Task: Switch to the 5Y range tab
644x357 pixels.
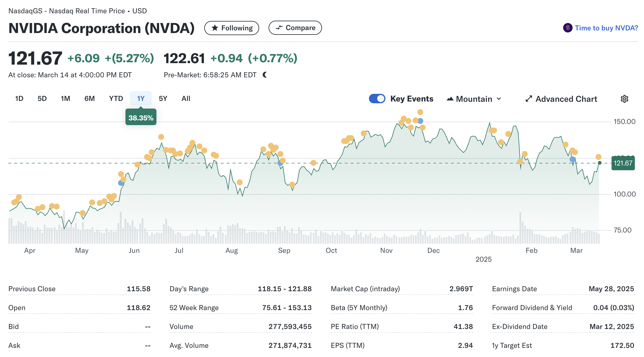Action: click(163, 99)
